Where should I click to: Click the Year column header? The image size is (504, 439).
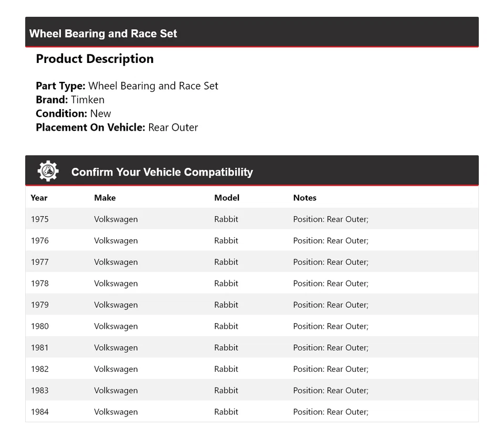pyautogui.click(x=39, y=198)
